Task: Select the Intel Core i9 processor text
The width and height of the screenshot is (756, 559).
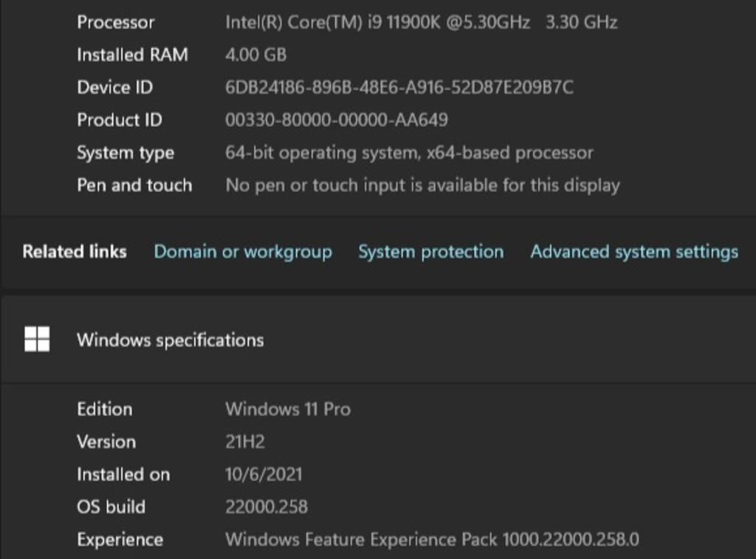Action: coord(377,22)
